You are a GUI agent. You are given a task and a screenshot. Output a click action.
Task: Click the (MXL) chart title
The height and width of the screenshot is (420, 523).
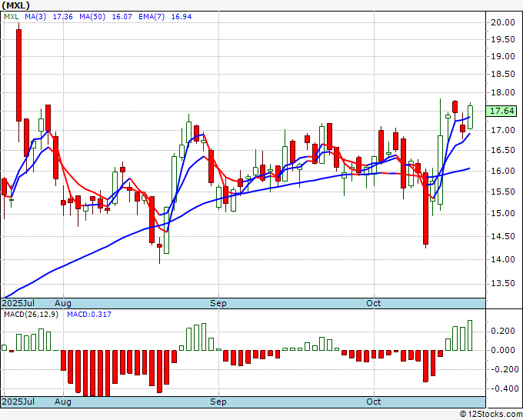tap(15, 5)
